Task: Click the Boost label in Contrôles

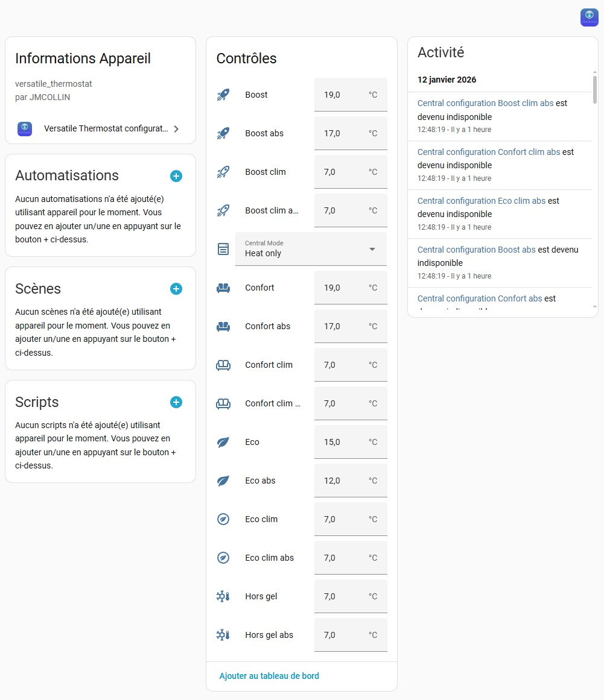Action: click(256, 95)
